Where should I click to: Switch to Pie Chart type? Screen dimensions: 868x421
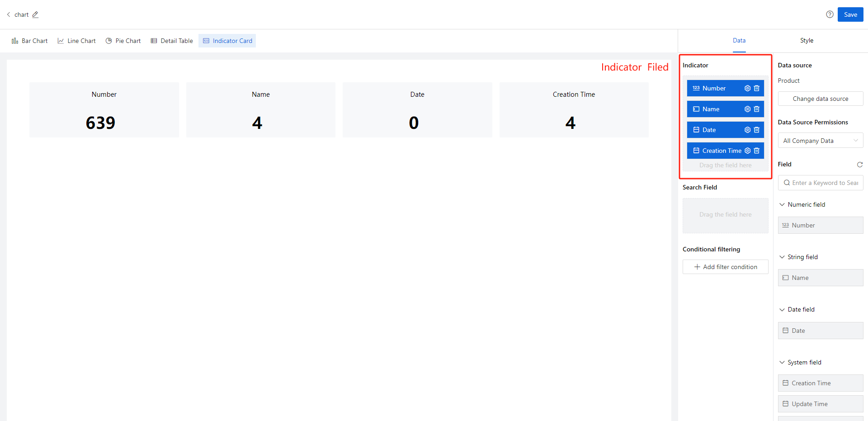123,41
